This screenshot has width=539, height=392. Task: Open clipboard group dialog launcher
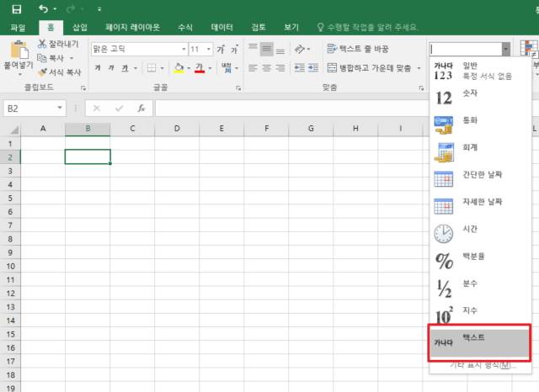(83, 88)
